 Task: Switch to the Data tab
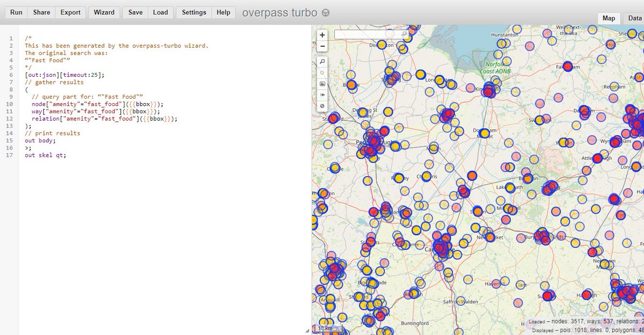[x=634, y=18]
